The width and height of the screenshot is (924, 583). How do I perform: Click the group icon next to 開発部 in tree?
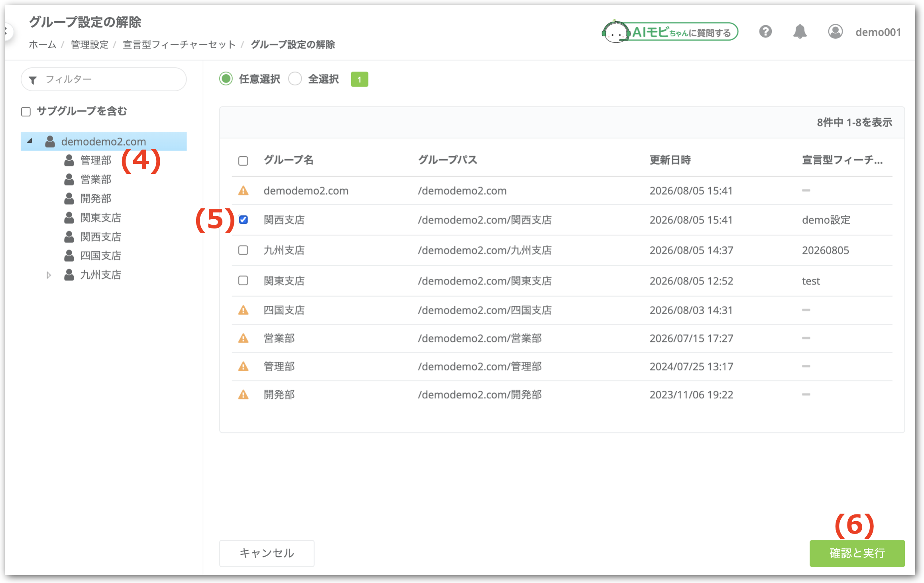click(69, 198)
